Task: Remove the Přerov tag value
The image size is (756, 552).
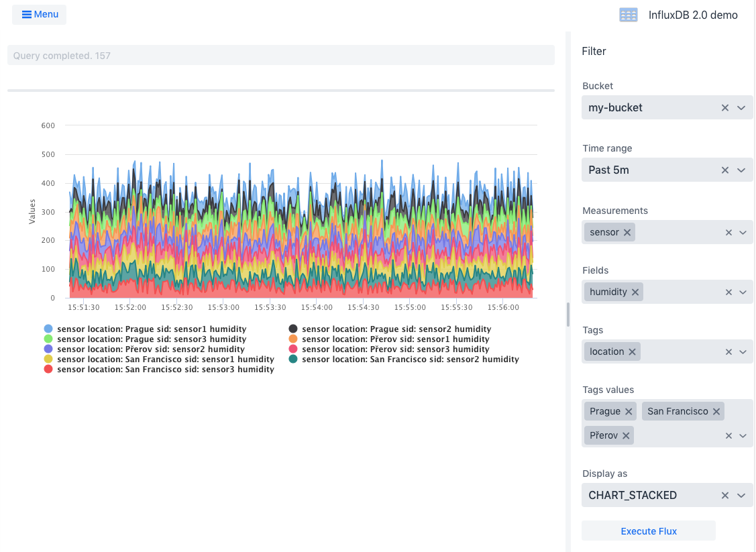Action: point(626,436)
